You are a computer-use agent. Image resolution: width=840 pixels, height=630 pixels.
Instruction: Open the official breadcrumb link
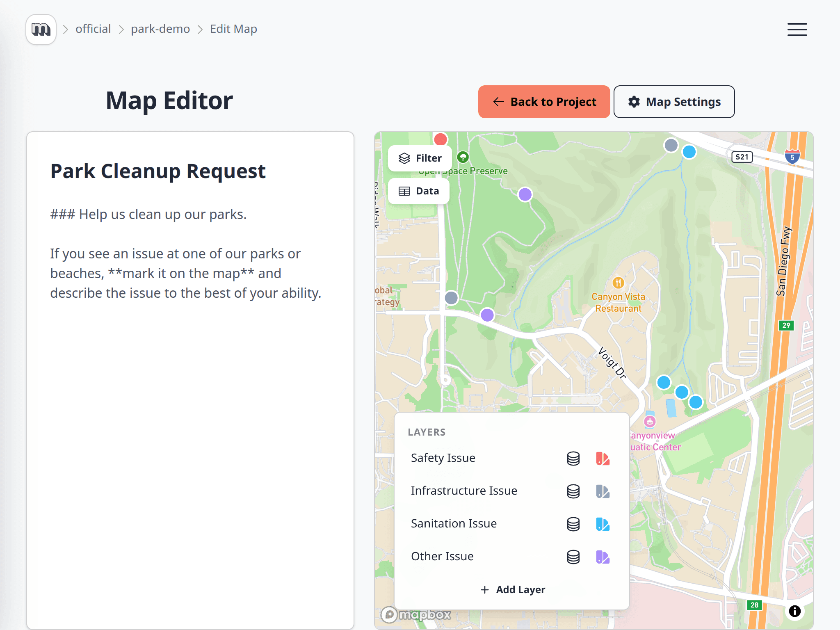click(x=93, y=29)
